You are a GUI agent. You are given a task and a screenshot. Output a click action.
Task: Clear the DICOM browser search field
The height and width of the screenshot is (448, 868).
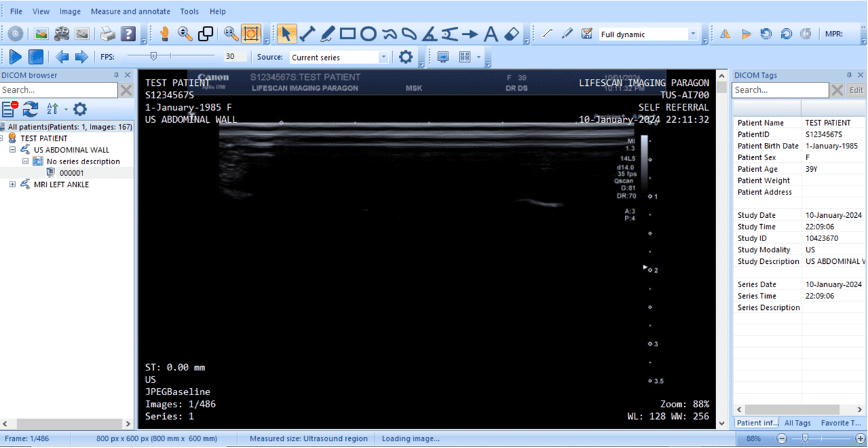(x=126, y=90)
